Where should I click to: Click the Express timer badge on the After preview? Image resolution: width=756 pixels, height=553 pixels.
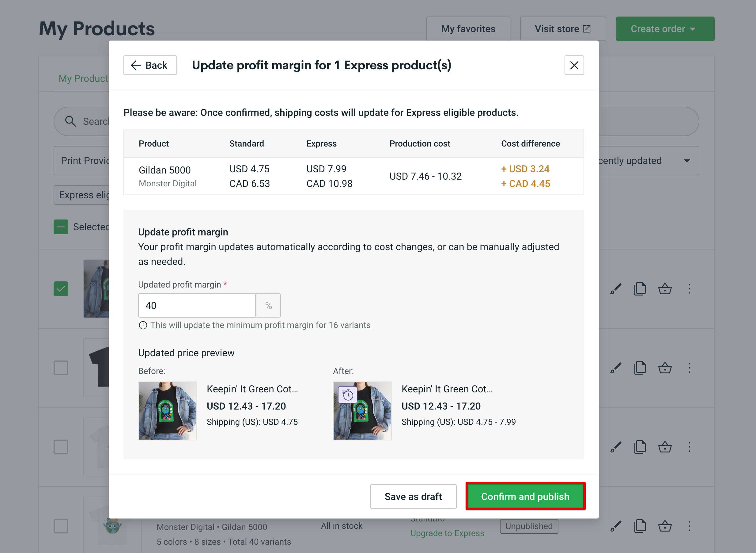coord(347,395)
